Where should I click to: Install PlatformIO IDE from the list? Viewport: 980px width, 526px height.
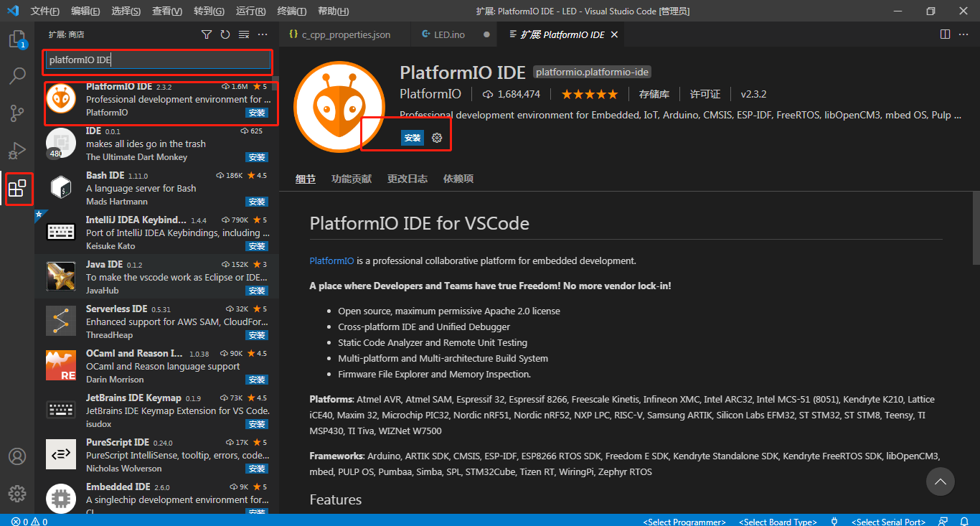pyautogui.click(x=257, y=113)
